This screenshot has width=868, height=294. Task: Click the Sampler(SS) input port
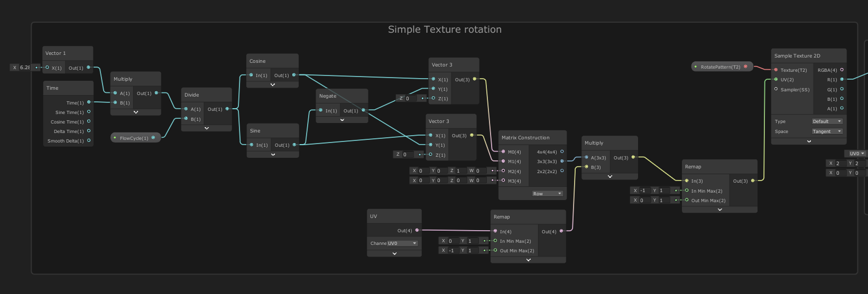[776, 89]
